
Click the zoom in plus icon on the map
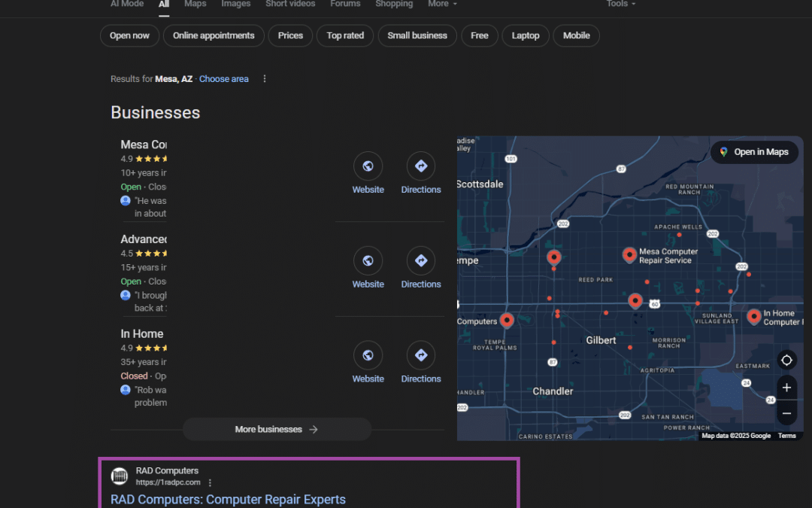pos(786,387)
